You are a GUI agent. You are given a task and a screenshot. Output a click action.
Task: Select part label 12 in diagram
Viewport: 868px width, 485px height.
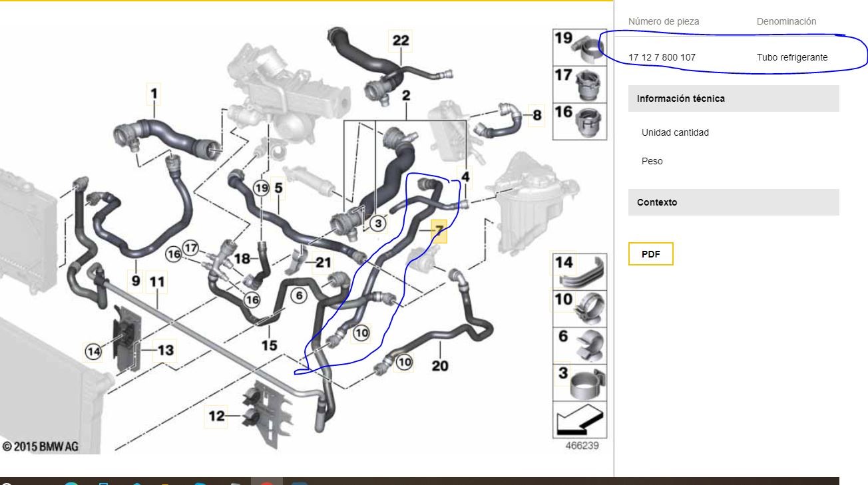coord(217,416)
